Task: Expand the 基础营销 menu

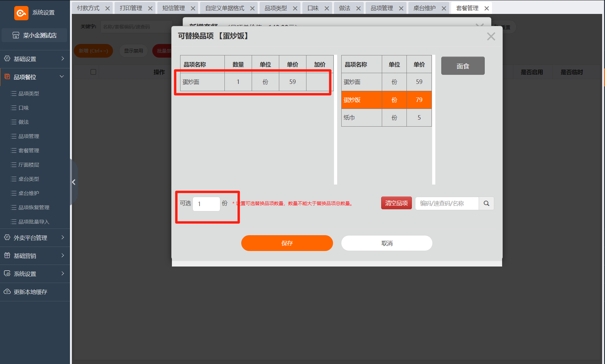Action: (x=63, y=255)
